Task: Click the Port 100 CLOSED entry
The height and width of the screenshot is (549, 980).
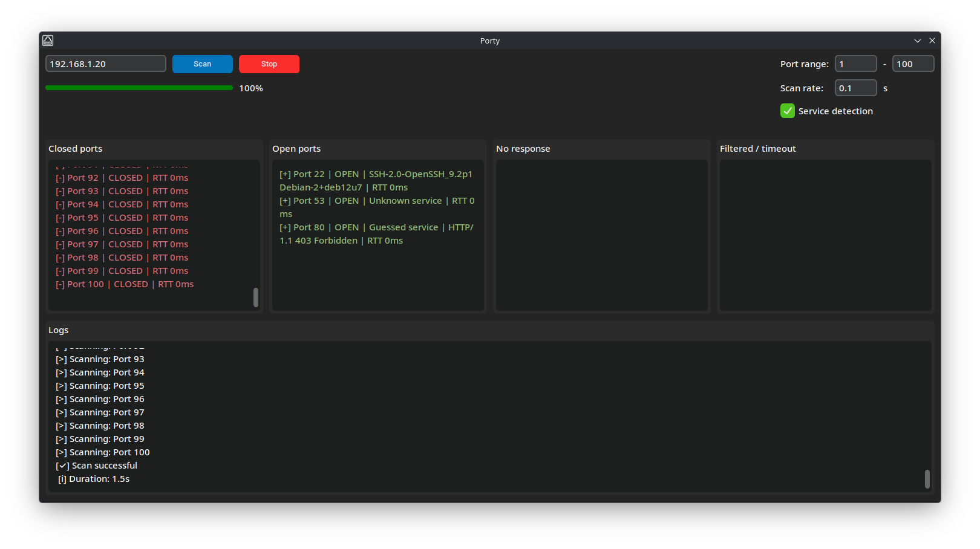Action: [124, 284]
